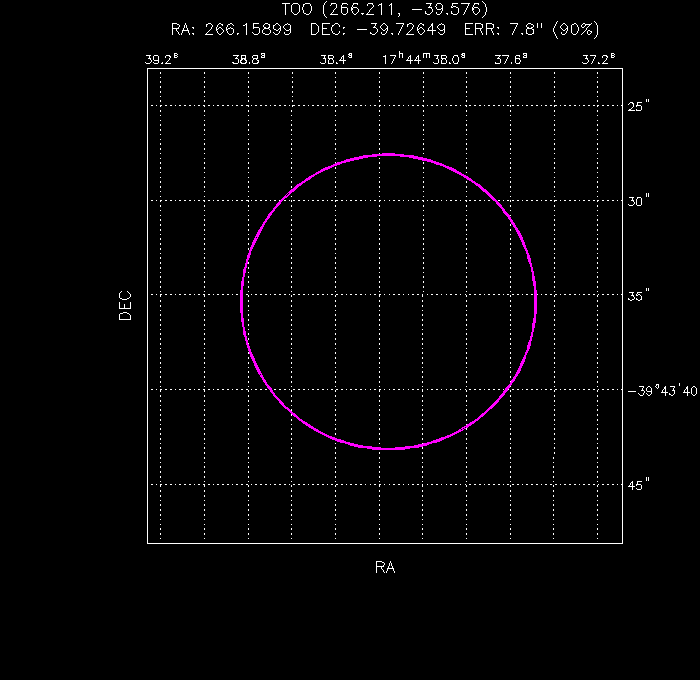Click the RA axis label below plot

pos(385,567)
